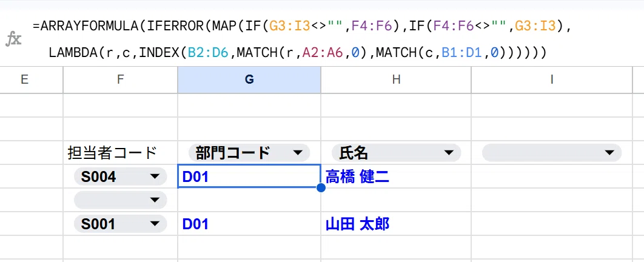The height and width of the screenshot is (262, 644).
Task: Open the empty dropdown between S004 and S001
Action: (x=120, y=200)
